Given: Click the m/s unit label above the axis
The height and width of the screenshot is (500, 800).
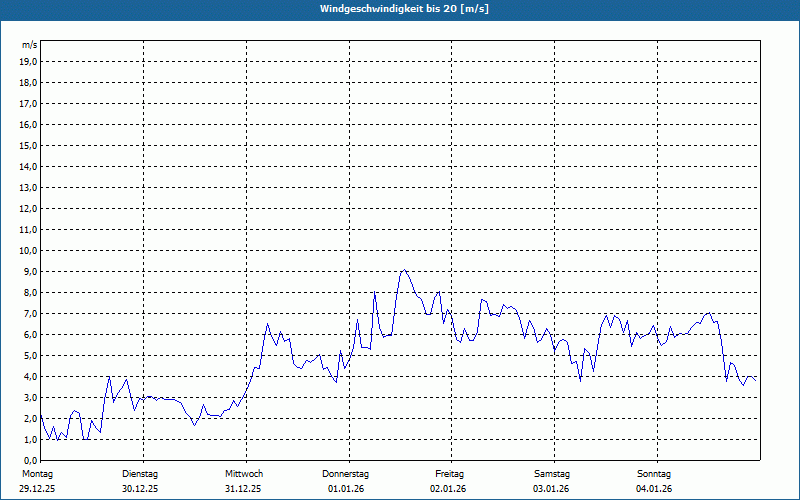Looking at the screenshot, I should coord(29,46).
